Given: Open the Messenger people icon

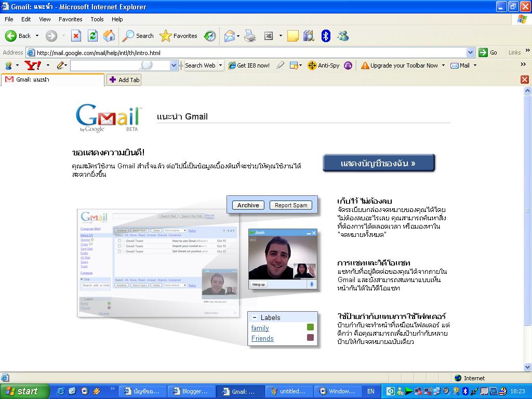Looking at the screenshot, I should click(x=343, y=36).
